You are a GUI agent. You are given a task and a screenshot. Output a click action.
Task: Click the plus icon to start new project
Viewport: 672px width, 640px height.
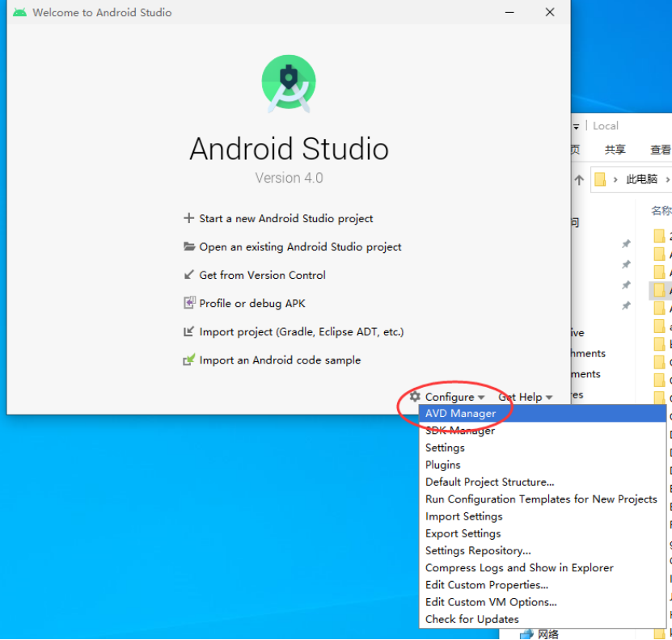click(x=189, y=218)
